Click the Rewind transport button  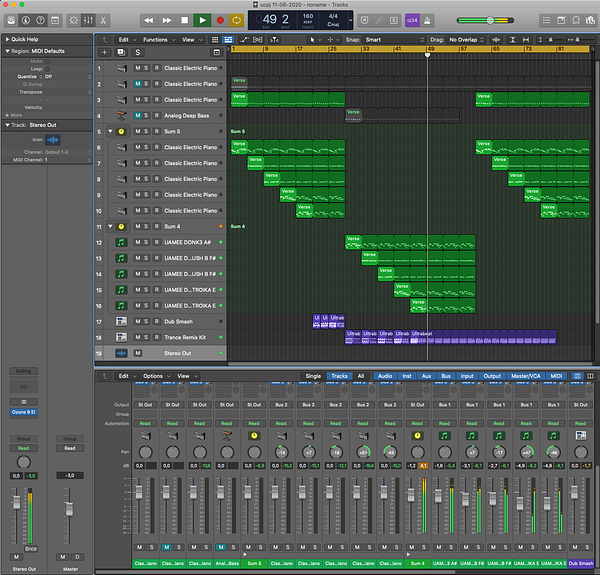(x=149, y=20)
